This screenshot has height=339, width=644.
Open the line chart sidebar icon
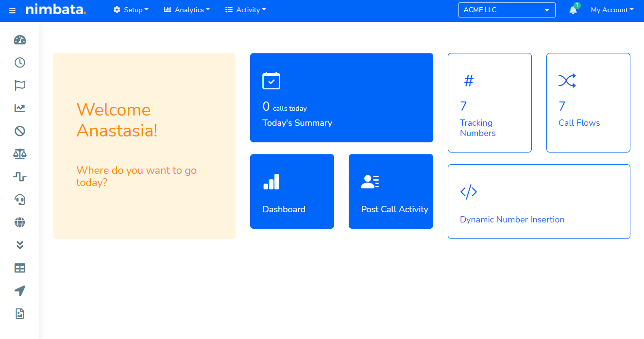coord(20,108)
